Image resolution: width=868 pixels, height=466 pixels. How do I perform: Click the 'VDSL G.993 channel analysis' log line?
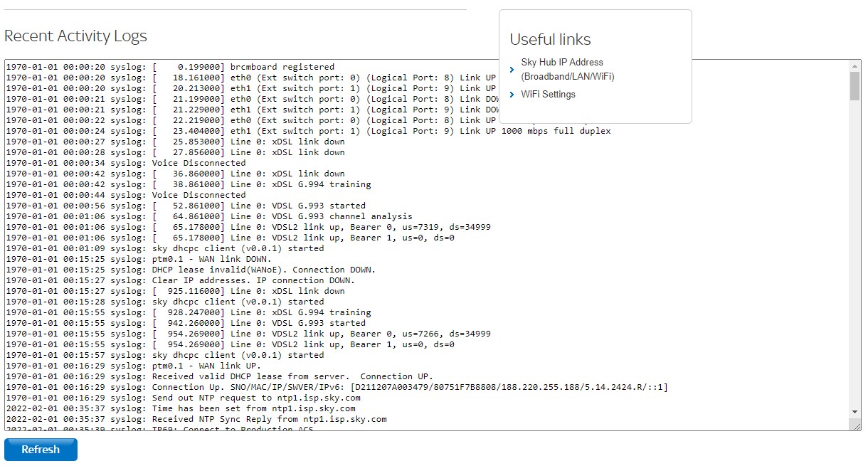pos(209,216)
